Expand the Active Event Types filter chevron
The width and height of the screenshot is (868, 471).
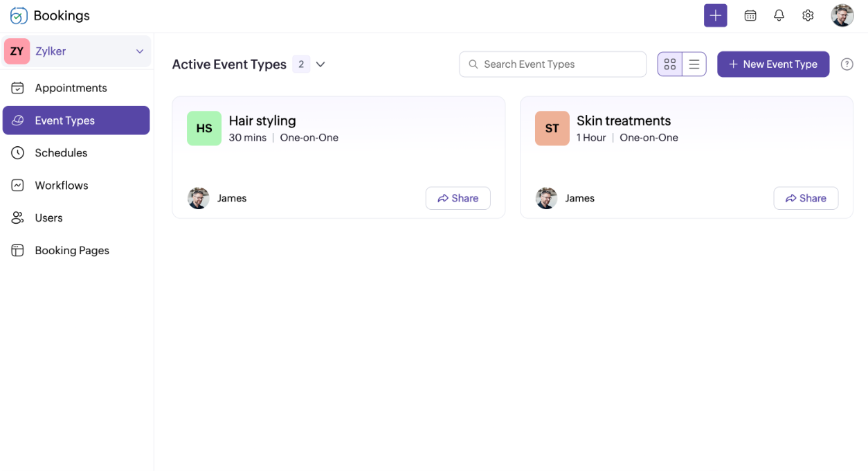coord(320,64)
